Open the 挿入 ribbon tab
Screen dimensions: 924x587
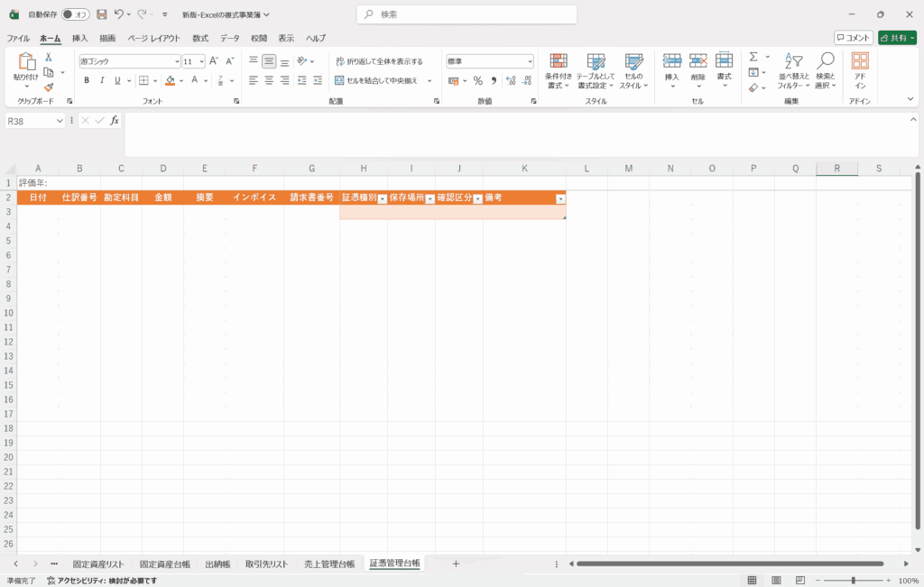coord(80,38)
